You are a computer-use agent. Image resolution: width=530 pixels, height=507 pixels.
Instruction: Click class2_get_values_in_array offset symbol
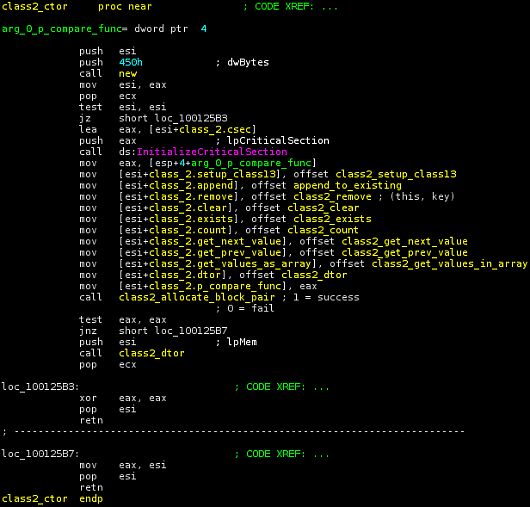point(449,264)
